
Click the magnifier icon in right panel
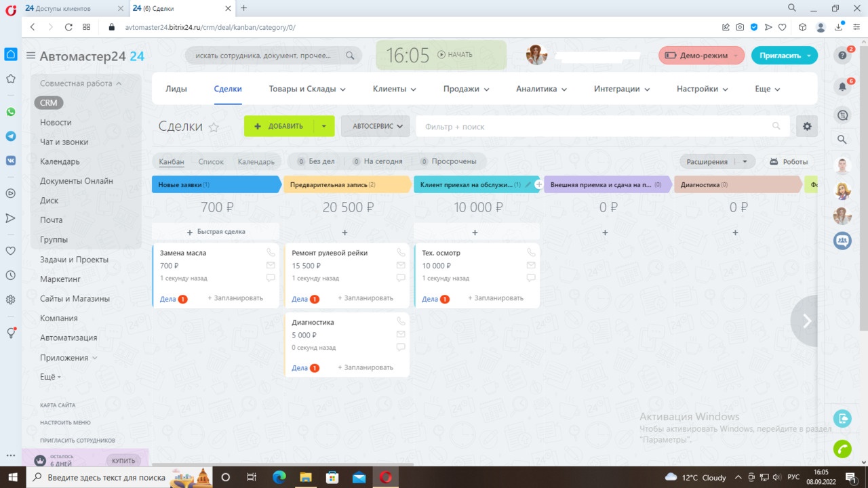click(x=842, y=140)
